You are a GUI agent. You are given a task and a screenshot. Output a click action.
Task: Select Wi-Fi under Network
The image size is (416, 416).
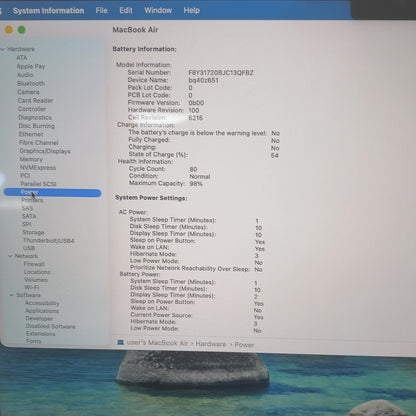point(32,287)
